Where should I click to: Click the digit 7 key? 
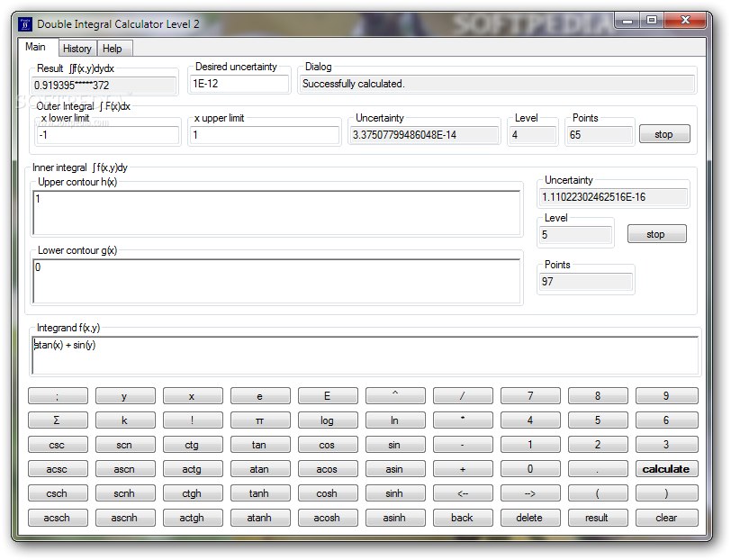tap(529, 396)
